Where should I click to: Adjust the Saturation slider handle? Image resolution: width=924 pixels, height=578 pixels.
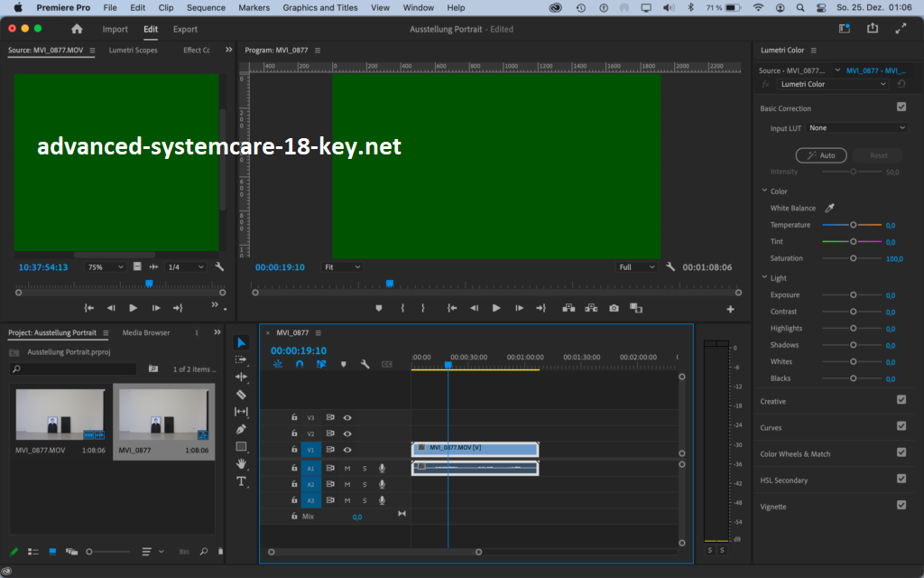[x=854, y=258]
